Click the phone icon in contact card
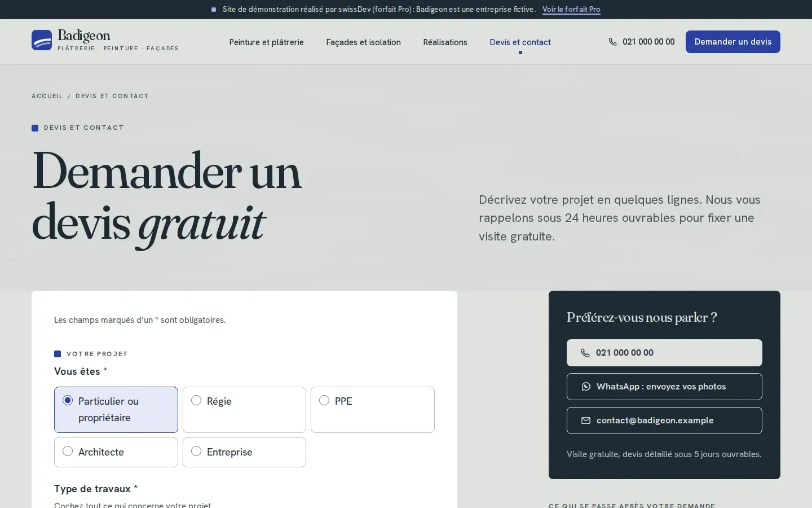 click(585, 353)
